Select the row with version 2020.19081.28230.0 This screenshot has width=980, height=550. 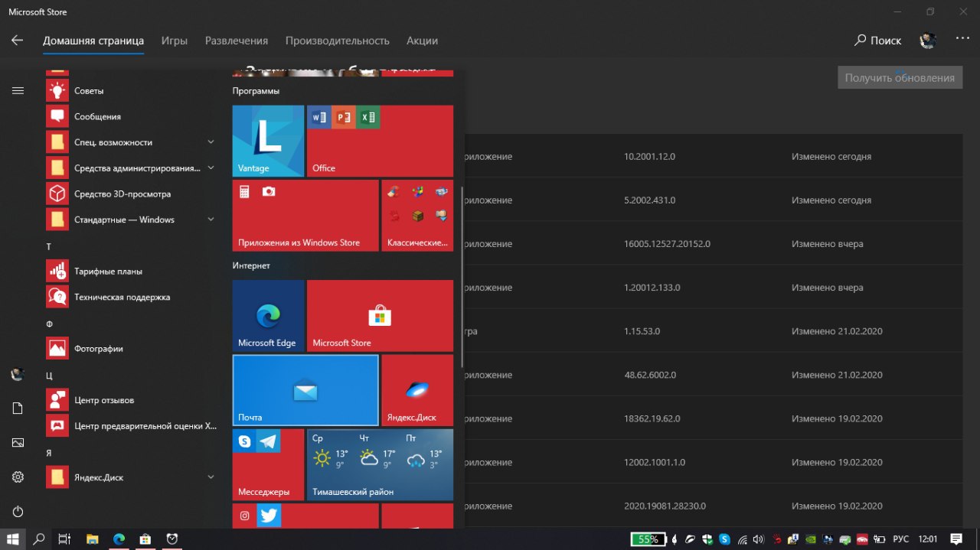point(713,506)
